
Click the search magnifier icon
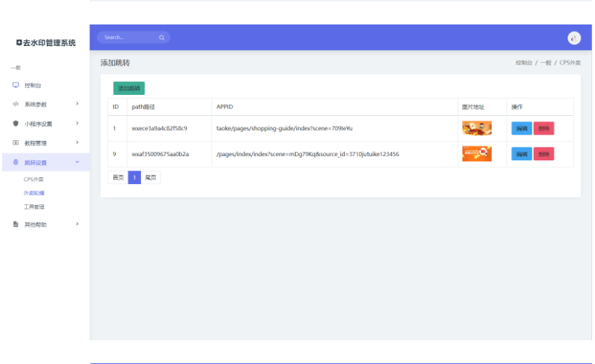point(162,37)
